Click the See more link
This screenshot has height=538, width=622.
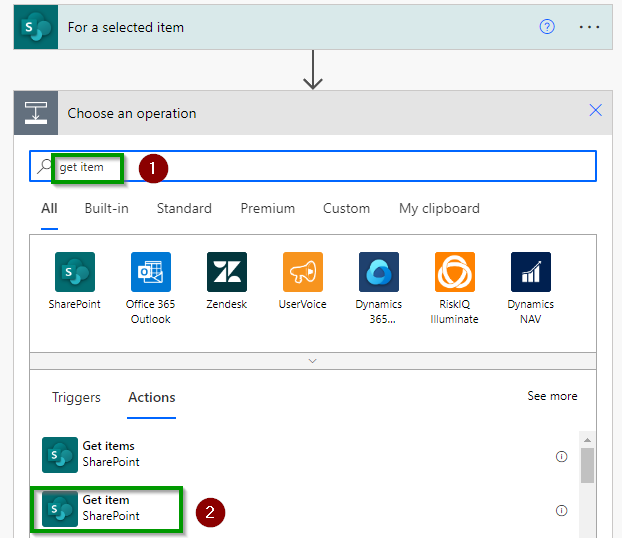pos(552,396)
